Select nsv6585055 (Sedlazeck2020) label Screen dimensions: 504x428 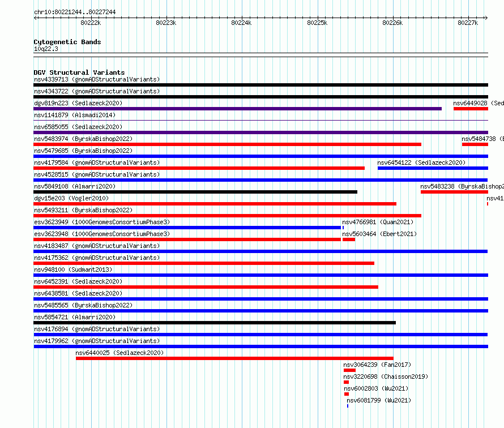78,127
